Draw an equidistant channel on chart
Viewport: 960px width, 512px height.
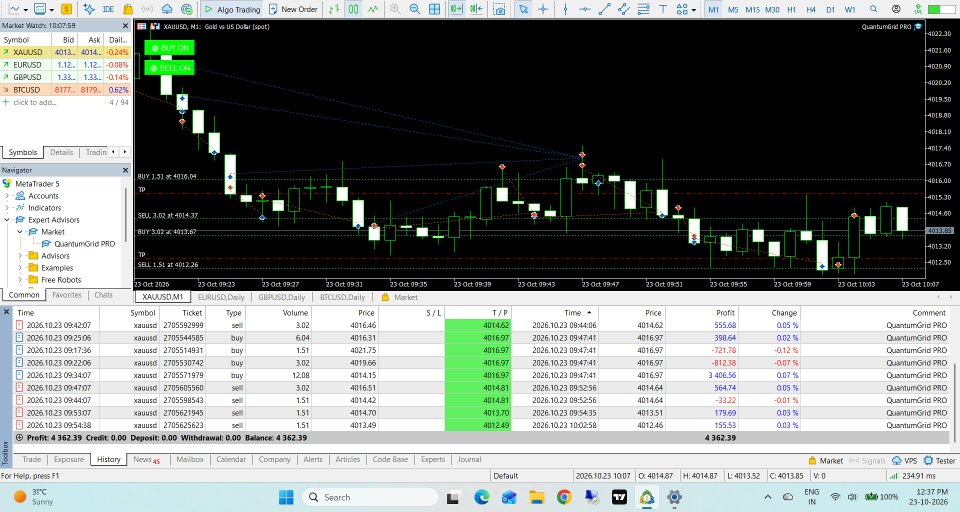pyautogui.click(x=624, y=9)
